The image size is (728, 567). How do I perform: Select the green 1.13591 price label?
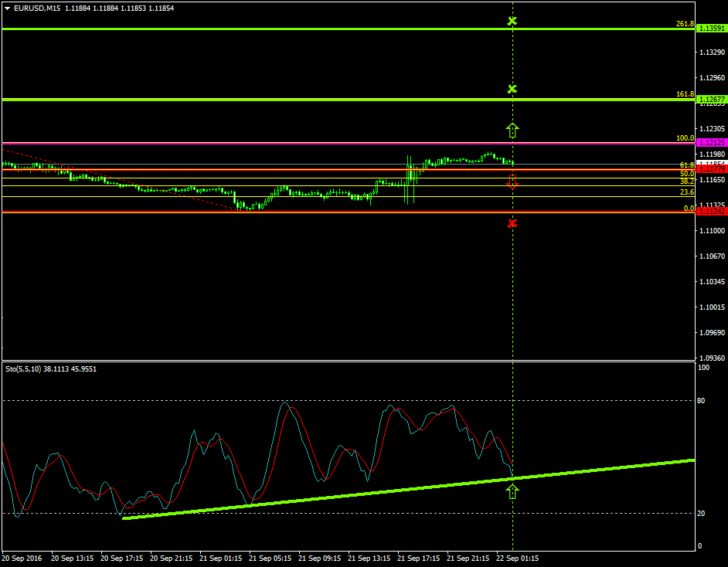(711, 29)
